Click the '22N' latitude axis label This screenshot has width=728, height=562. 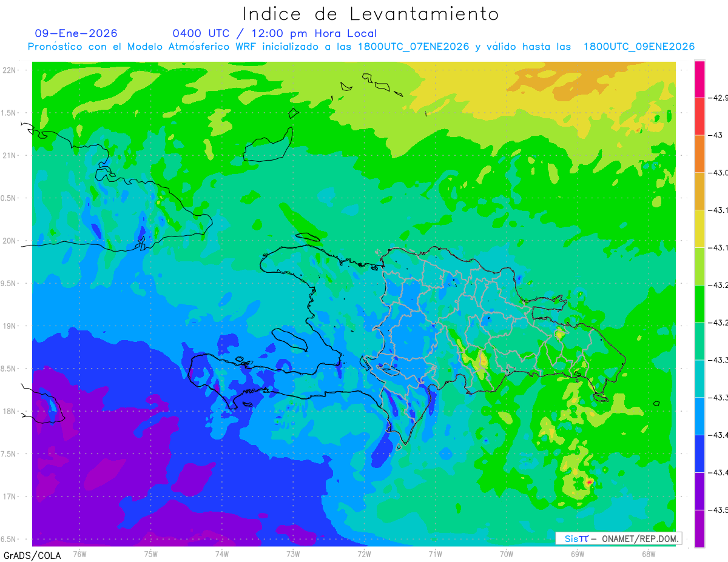click(x=10, y=70)
